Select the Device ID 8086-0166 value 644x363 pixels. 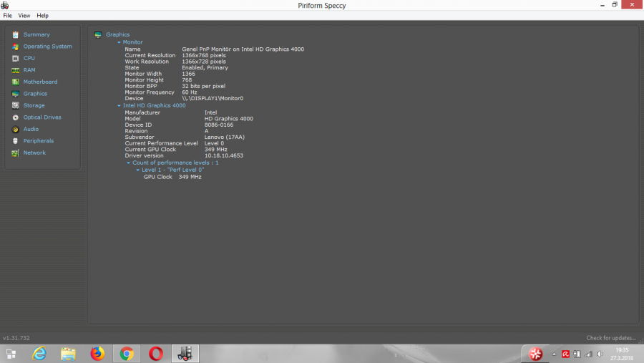pyautogui.click(x=219, y=125)
